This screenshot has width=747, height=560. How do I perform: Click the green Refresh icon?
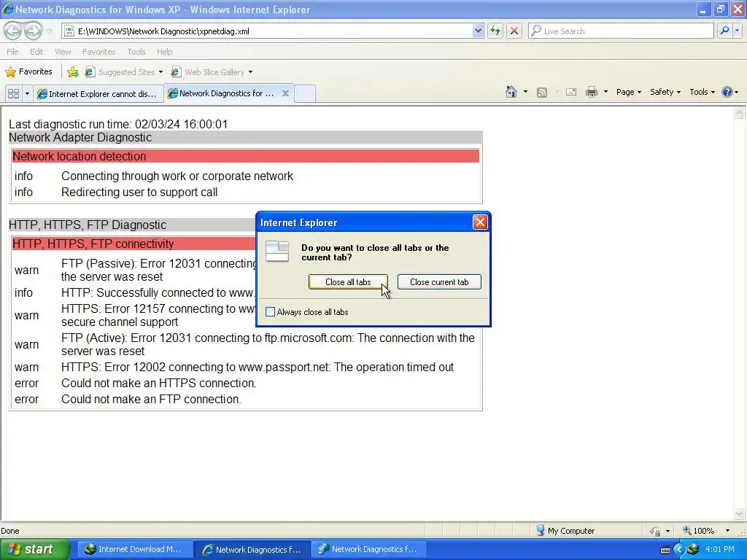tap(495, 31)
